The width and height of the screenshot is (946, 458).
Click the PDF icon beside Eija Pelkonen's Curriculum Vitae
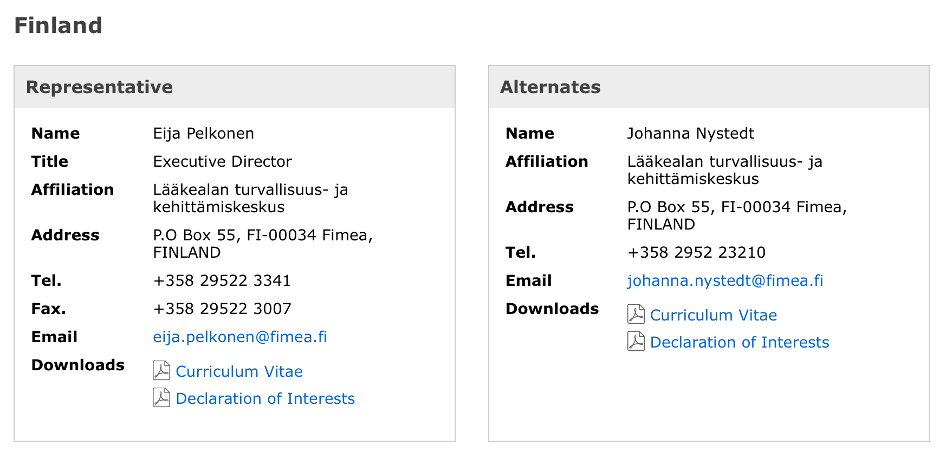pos(161,371)
